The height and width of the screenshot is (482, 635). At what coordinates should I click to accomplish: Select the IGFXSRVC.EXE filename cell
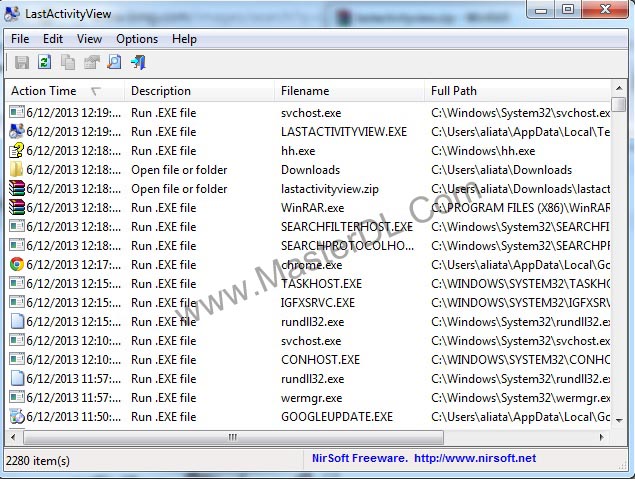(318, 303)
